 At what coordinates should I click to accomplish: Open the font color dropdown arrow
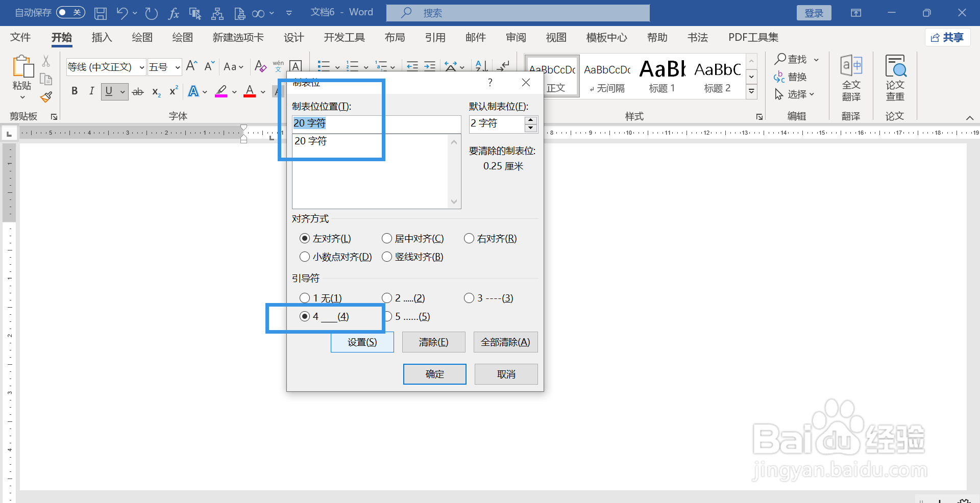tap(263, 92)
